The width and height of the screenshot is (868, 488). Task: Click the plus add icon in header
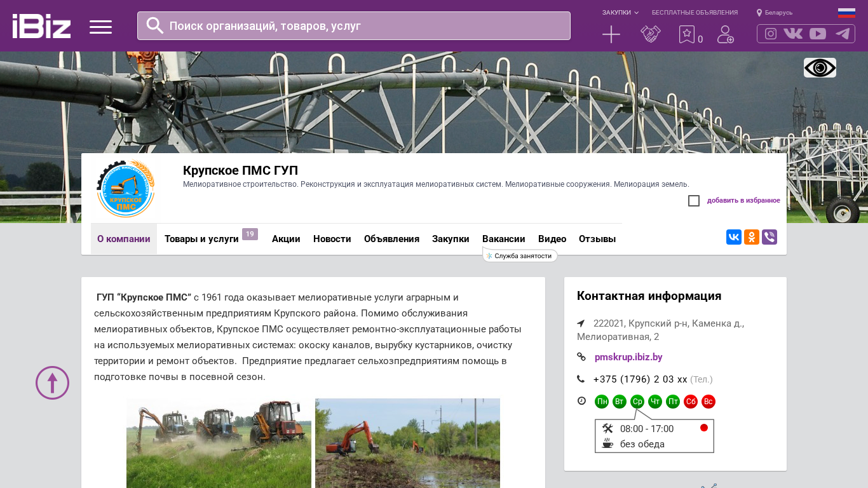tap(611, 34)
